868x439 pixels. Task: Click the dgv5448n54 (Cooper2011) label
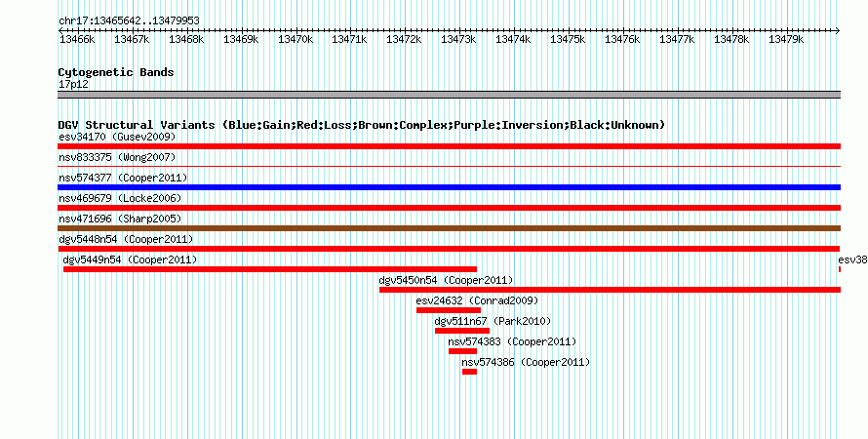click(x=126, y=239)
